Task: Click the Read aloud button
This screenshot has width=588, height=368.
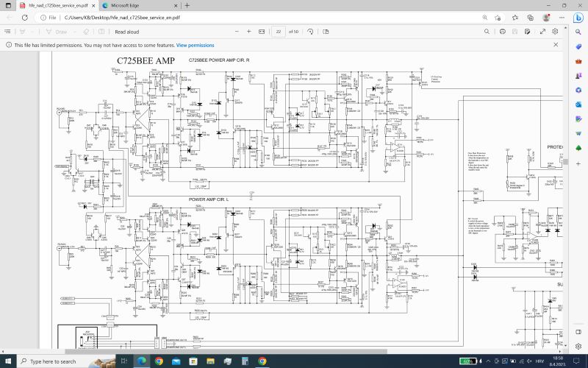Action: 126,32
